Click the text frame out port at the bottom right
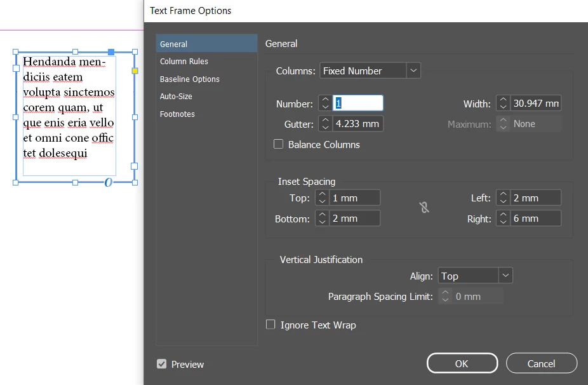This screenshot has height=385, width=588. [x=134, y=166]
